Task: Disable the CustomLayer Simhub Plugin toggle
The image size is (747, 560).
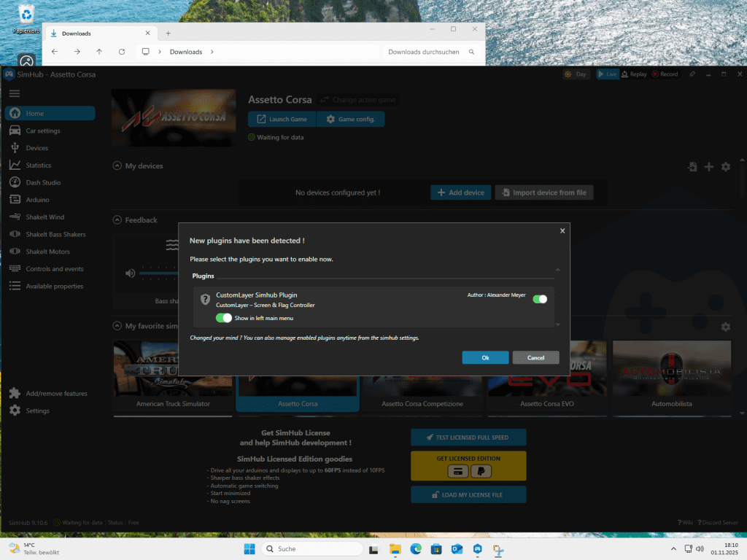Action: point(540,299)
